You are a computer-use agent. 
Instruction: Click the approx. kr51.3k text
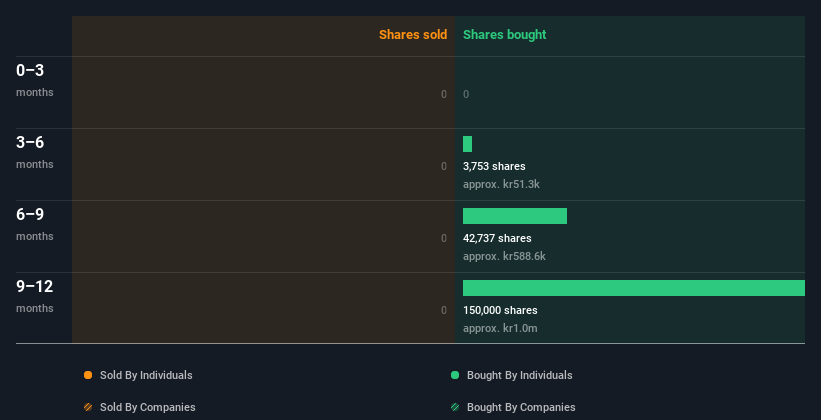(x=501, y=184)
